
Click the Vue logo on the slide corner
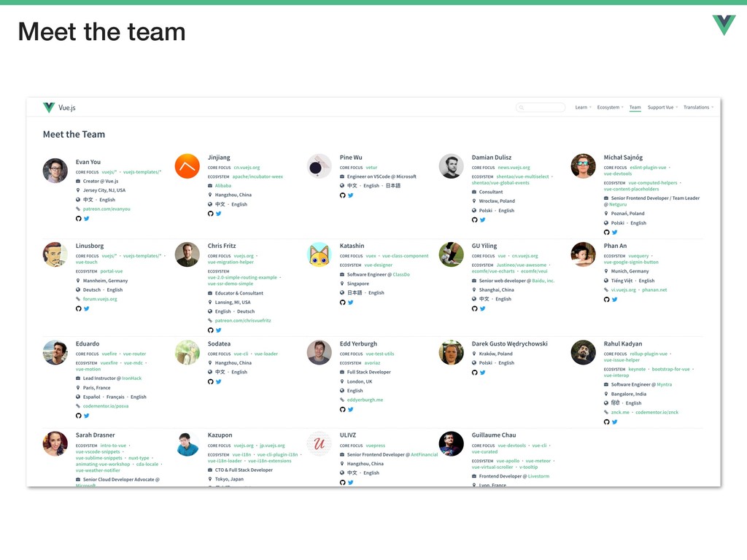pos(724,26)
